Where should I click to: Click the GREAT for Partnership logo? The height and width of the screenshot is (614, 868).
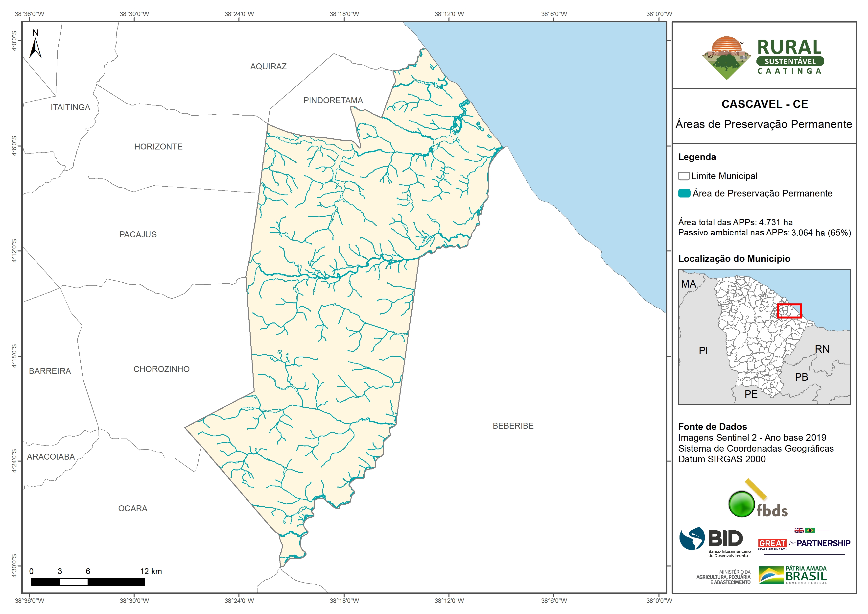click(804, 543)
